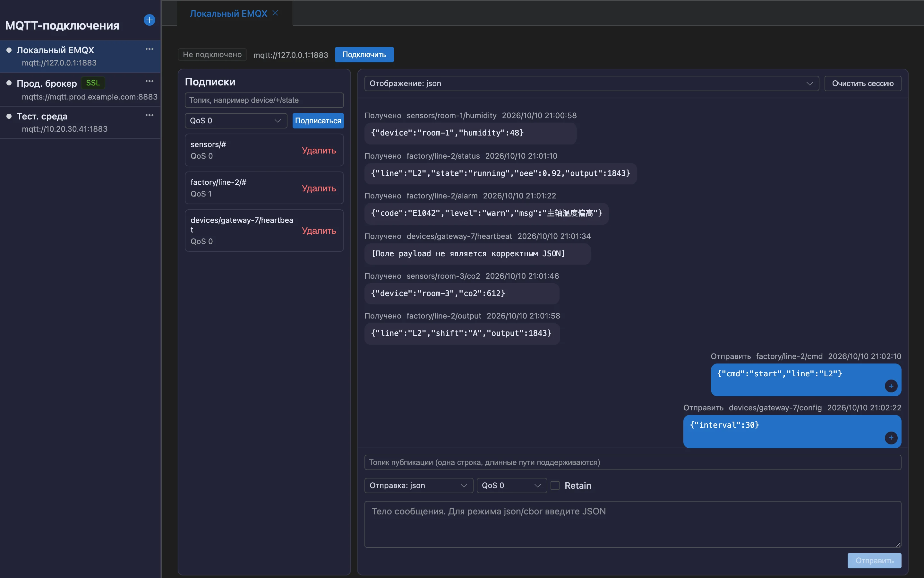This screenshot has width=924, height=578.
Task: Expand the Отображение: json dropdown
Action: coord(591,83)
